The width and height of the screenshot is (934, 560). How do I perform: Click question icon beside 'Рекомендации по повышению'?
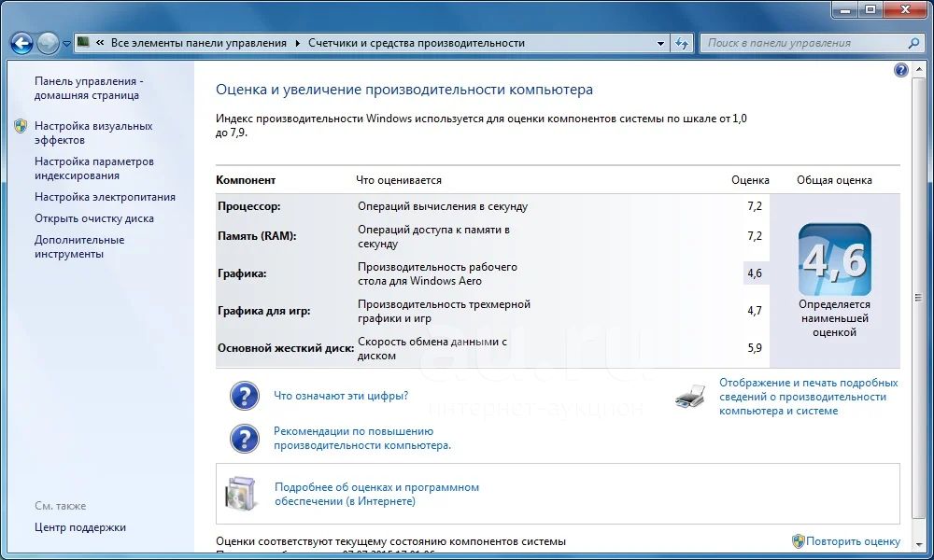pos(244,439)
